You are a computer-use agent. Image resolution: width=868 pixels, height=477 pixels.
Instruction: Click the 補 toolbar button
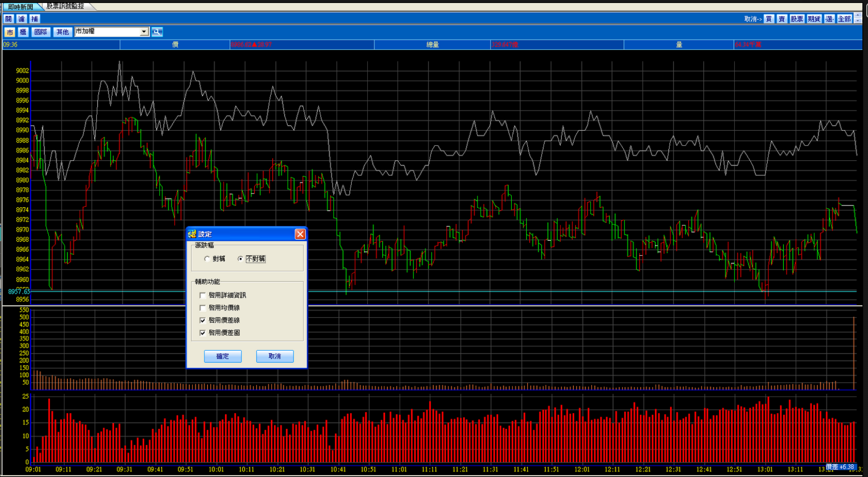click(x=35, y=19)
